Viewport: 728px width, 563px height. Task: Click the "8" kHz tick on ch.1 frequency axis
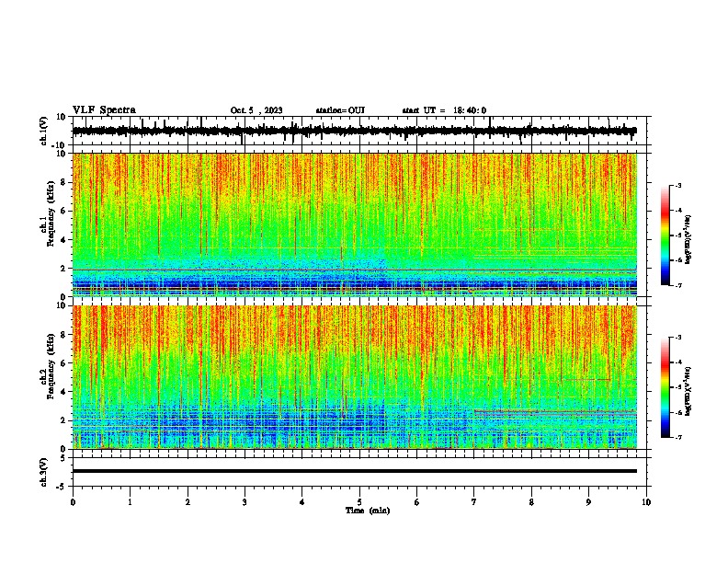coord(63,182)
